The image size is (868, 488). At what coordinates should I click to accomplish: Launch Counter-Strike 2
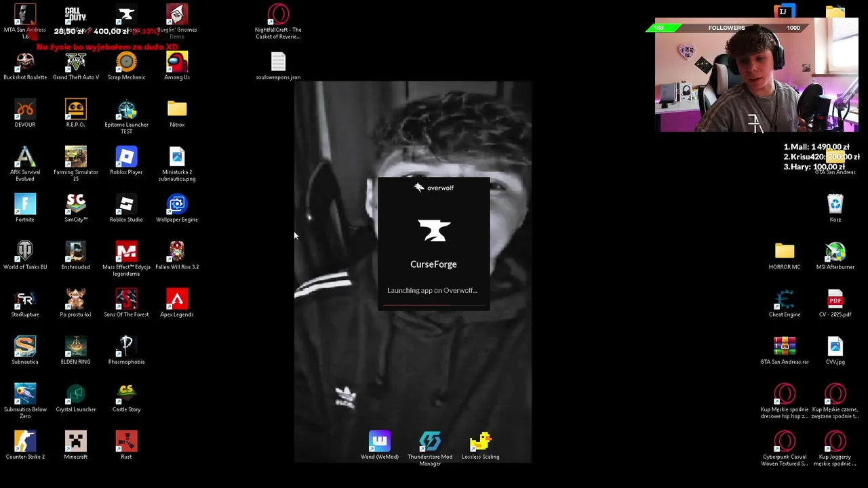coord(25,445)
